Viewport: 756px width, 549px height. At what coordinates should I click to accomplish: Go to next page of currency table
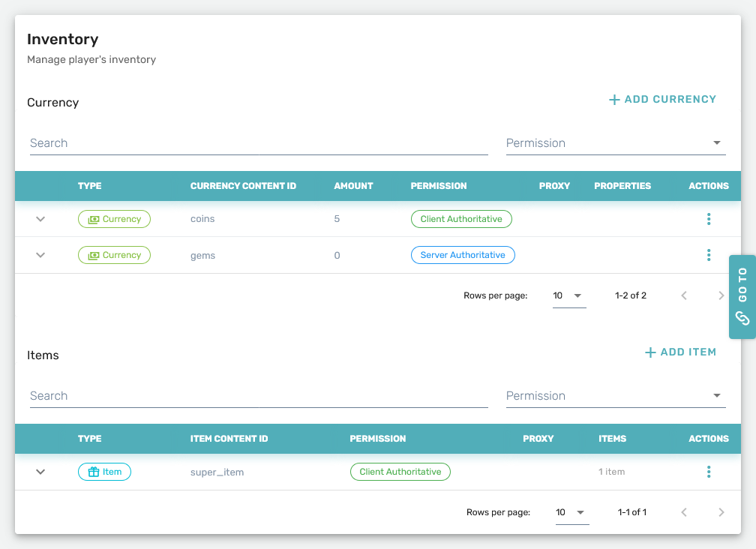tap(721, 295)
